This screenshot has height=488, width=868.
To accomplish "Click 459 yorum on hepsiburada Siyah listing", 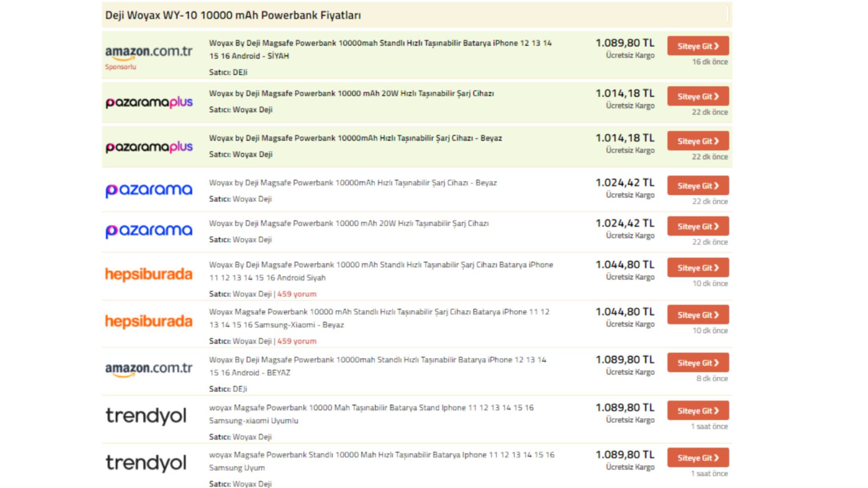I will coord(297,294).
